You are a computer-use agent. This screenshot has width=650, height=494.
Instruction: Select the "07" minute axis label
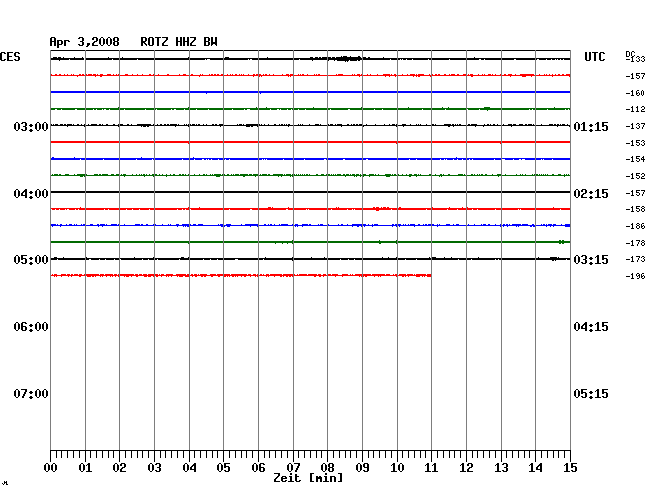pyautogui.click(x=293, y=468)
